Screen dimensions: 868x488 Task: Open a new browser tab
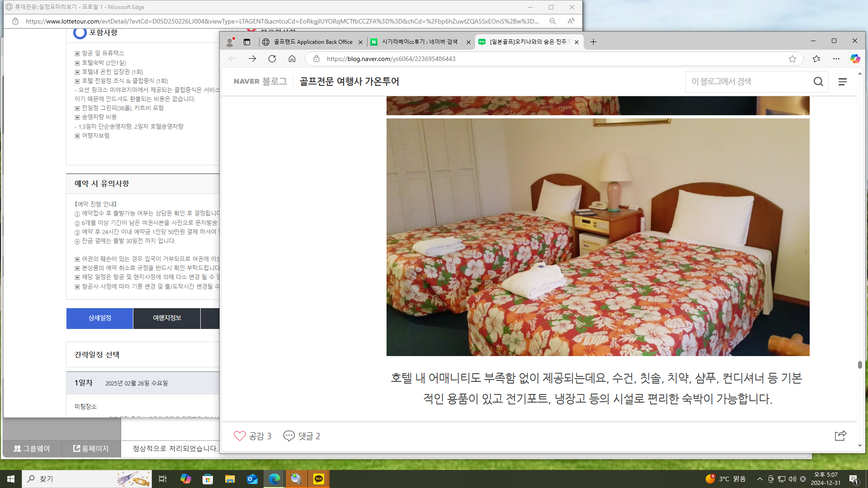click(x=593, y=42)
